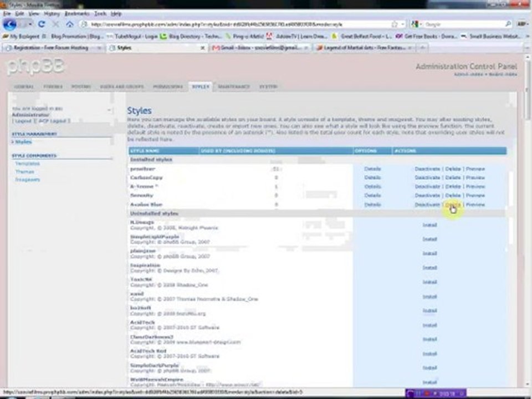Click the Stop loading X icon
The image size is (532, 399).
coord(55,24)
